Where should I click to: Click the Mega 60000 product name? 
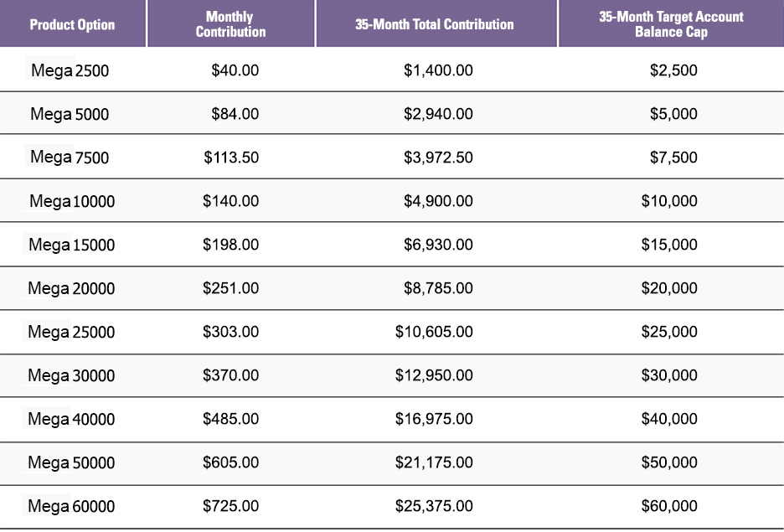(71, 505)
